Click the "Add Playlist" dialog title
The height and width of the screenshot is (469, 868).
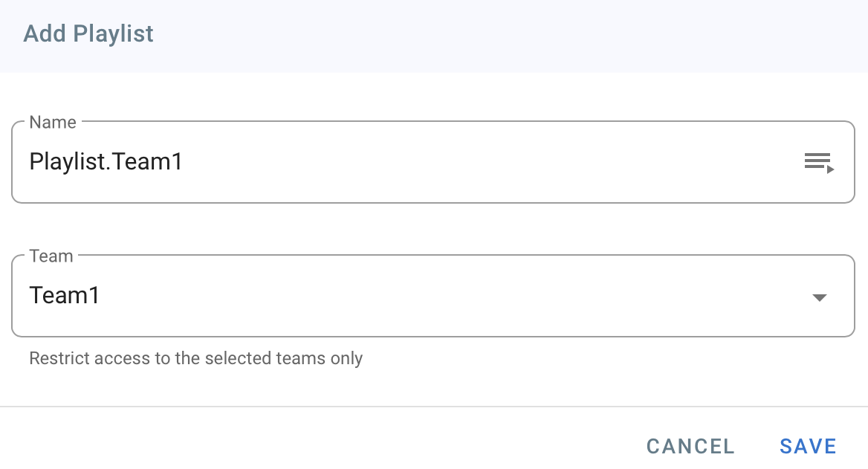[x=88, y=34]
